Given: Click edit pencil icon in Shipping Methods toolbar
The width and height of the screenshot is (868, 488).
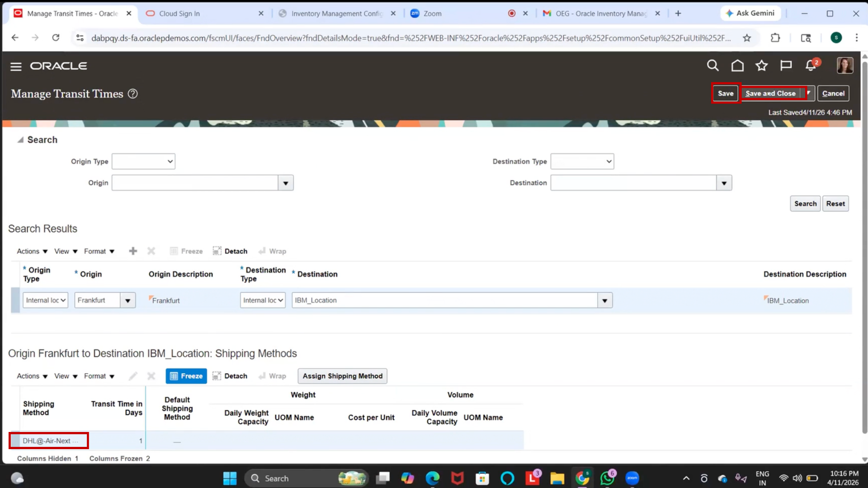Looking at the screenshot, I should point(133,376).
